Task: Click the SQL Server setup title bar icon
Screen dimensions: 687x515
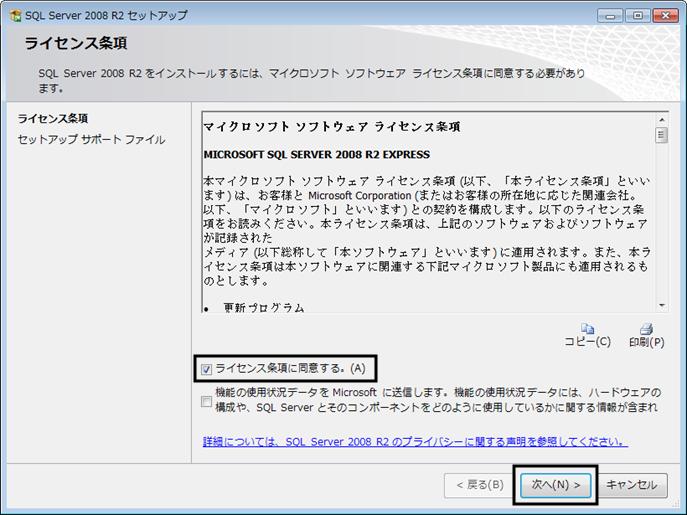Action: point(15,15)
